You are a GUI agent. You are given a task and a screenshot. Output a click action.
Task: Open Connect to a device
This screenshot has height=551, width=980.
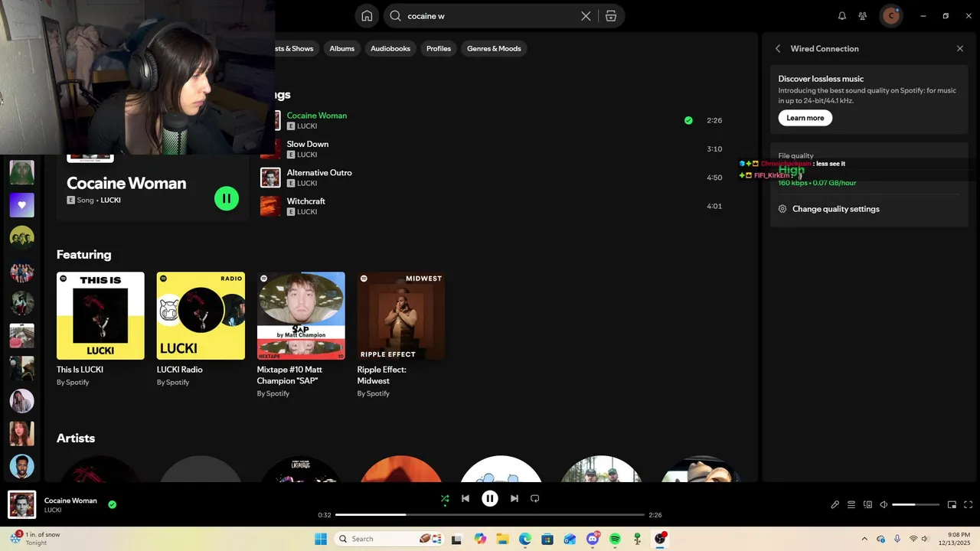867,504
